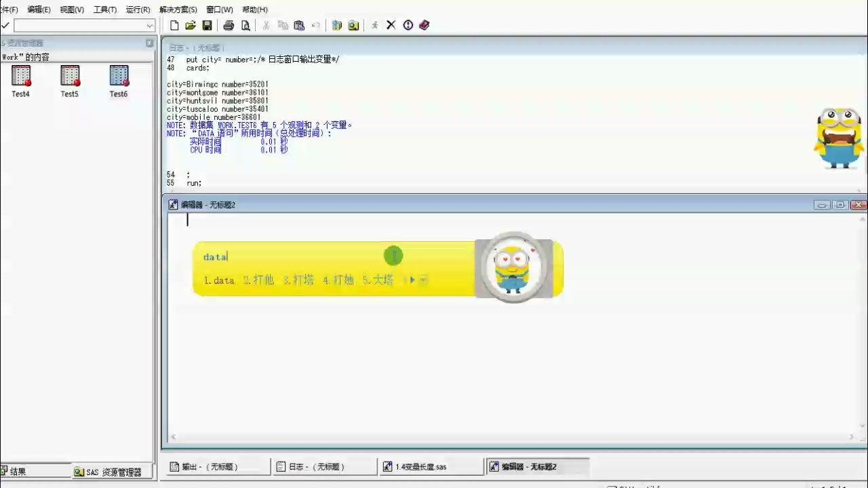Open the command box dropdown arrow
Viewport: 868px width, 488px height.
150,26
